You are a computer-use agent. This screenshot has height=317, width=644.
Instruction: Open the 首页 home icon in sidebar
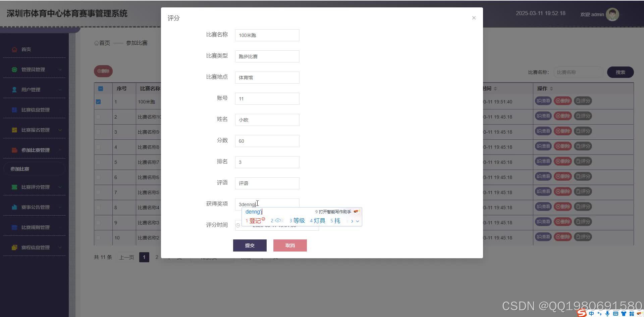(x=14, y=49)
